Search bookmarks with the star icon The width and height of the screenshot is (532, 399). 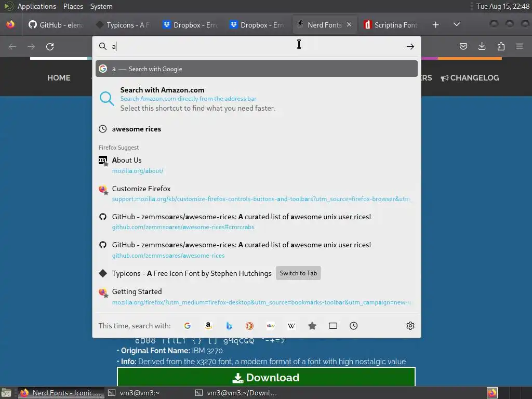[x=312, y=326]
